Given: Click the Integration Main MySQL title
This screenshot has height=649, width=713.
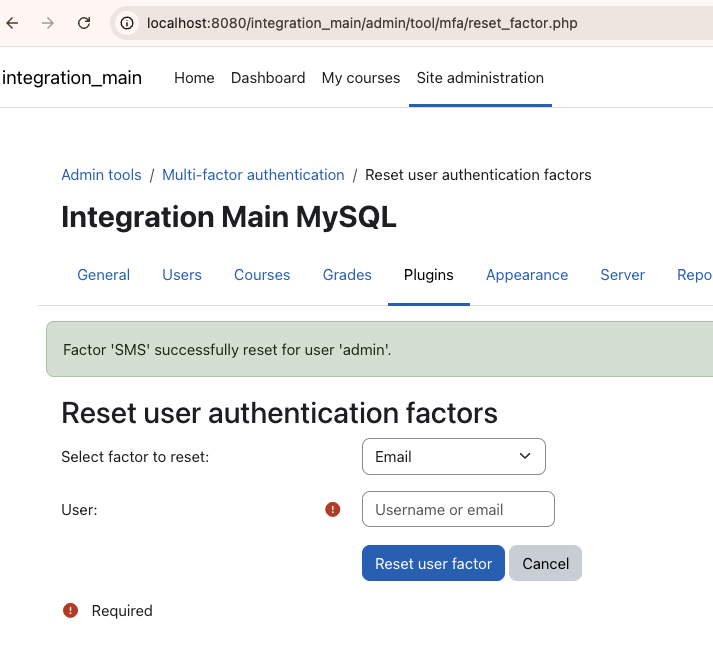Looking at the screenshot, I should pyautogui.click(x=229, y=217).
